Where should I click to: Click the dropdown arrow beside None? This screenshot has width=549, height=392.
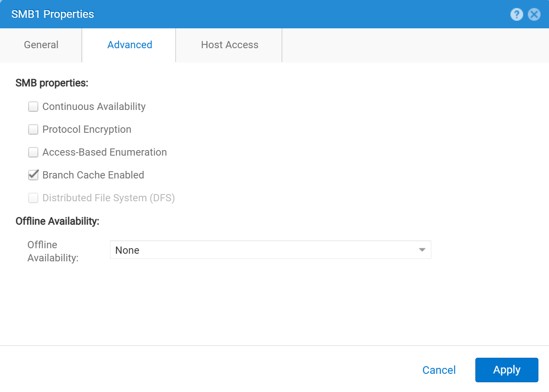pos(422,249)
